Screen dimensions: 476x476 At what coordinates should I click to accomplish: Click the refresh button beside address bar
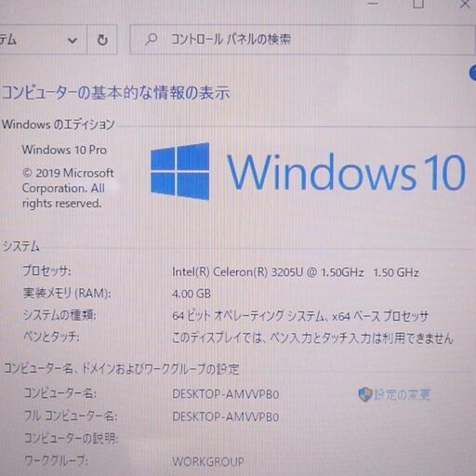tap(102, 40)
